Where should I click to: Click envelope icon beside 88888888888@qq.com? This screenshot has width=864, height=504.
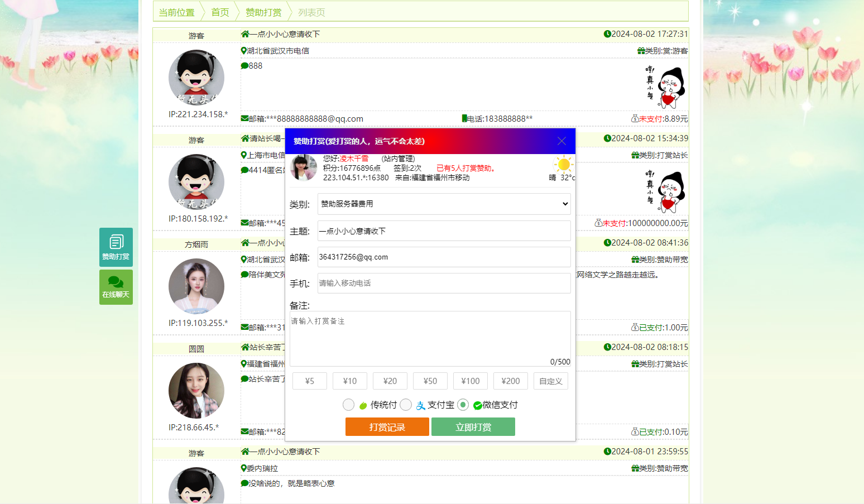coord(244,118)
